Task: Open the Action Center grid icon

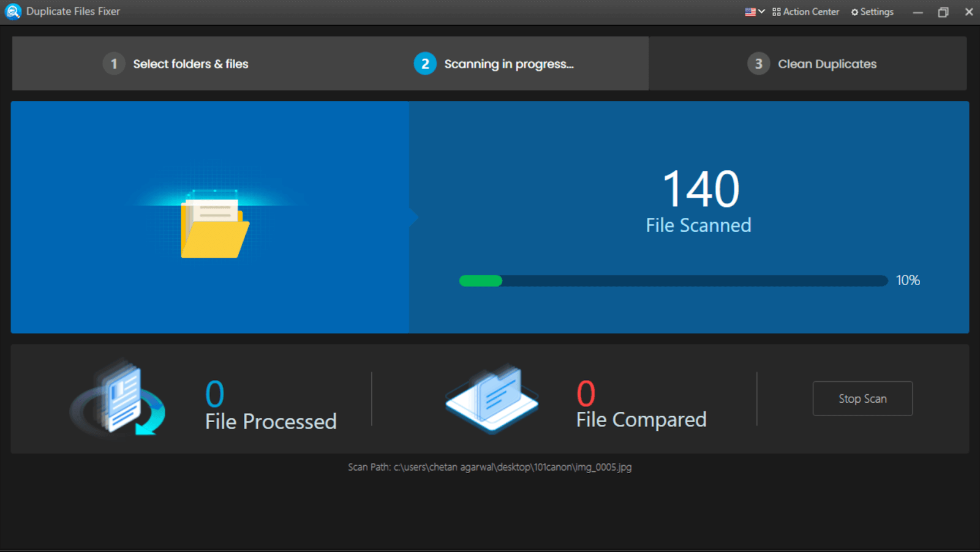Action: click(775, 12)
